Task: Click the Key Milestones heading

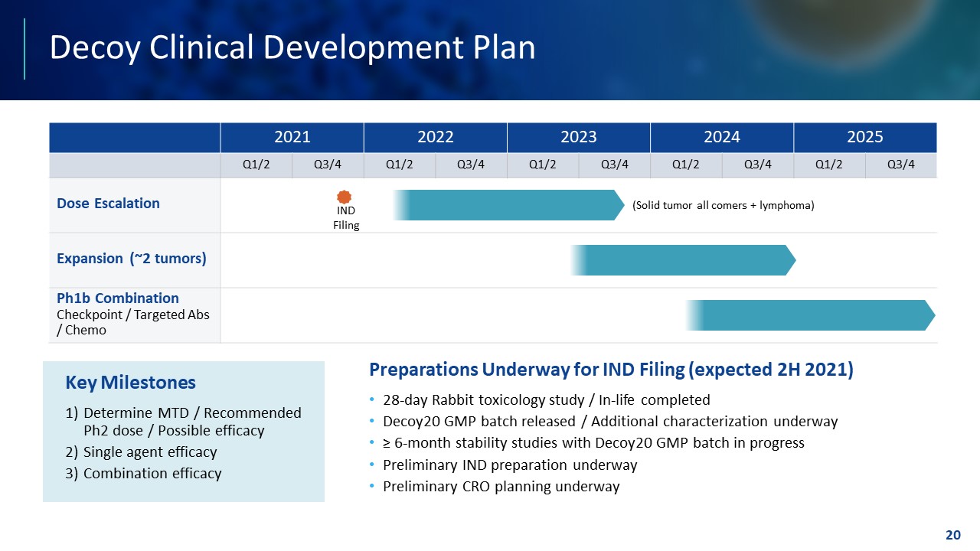Action: point(130,383)
